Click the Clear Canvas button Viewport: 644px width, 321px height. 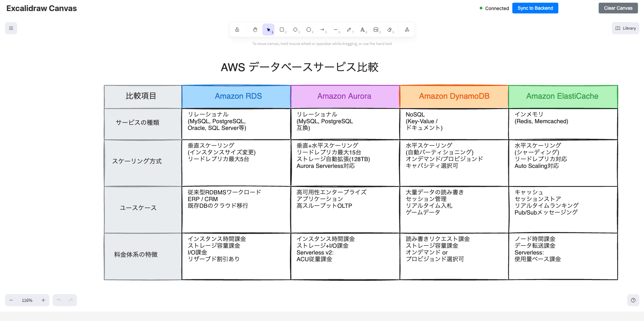click(618, 8)
